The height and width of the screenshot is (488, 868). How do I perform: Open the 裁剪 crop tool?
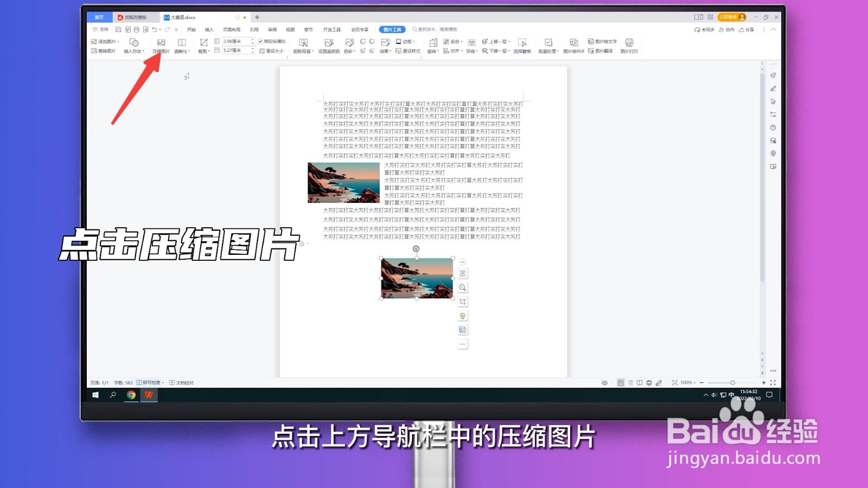204,45
